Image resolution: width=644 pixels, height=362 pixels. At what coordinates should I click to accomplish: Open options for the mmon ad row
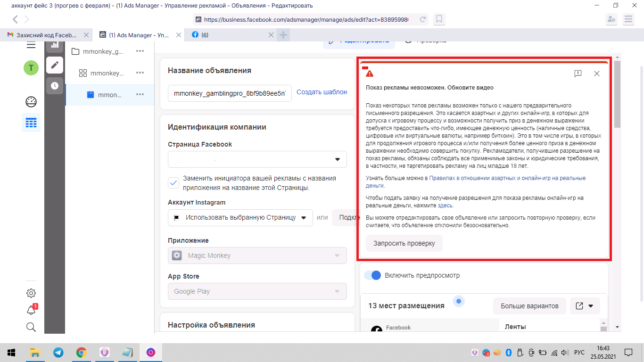coord(140,94)
